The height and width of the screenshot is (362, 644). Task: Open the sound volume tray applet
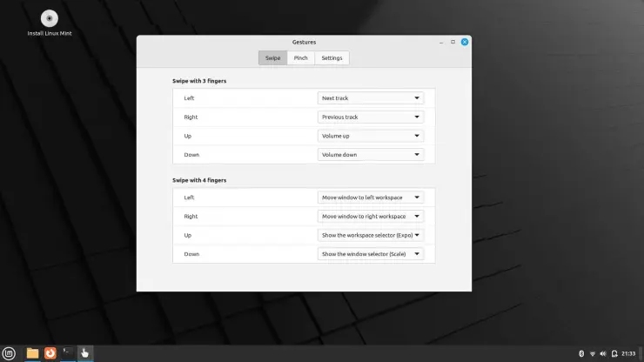click(x=603, y=354)
